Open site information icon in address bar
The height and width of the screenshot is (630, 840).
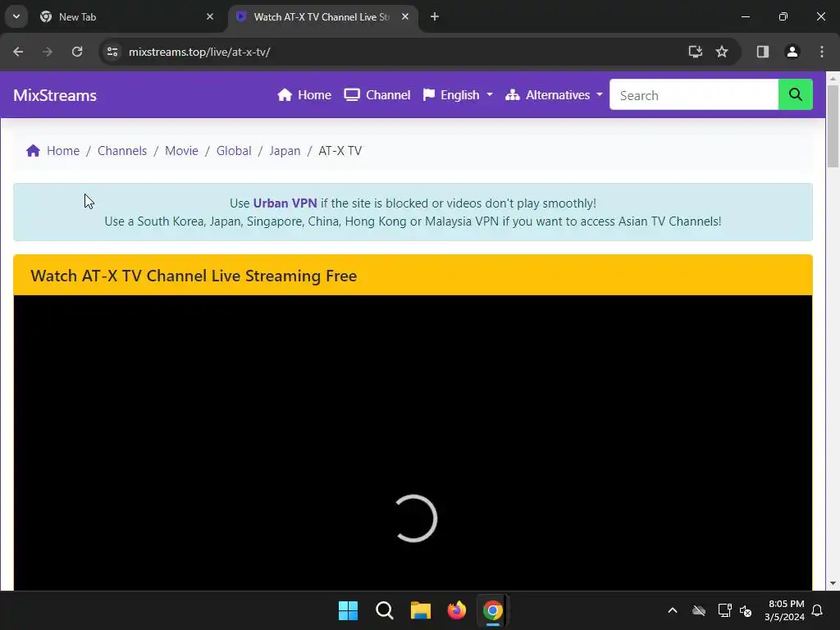(112, 52)
